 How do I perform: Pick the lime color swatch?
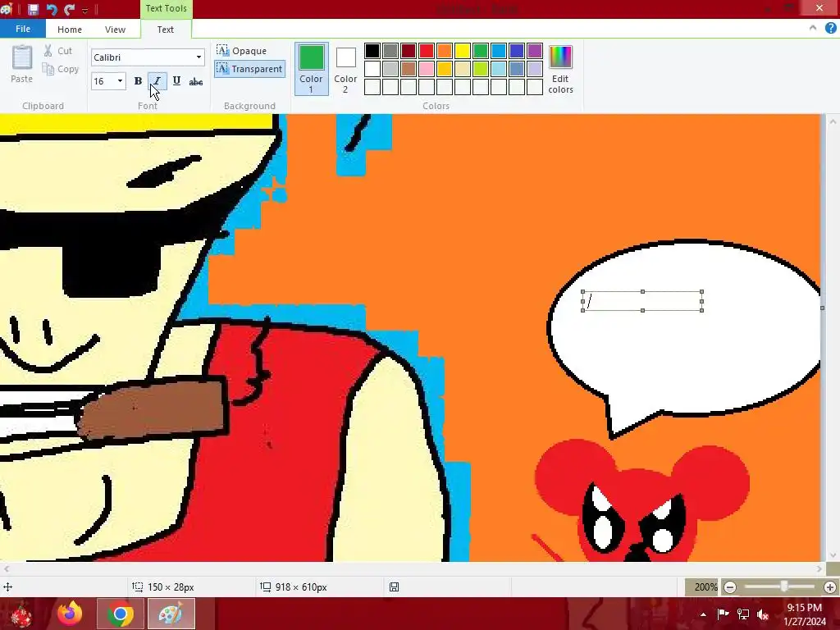(481, 69)
